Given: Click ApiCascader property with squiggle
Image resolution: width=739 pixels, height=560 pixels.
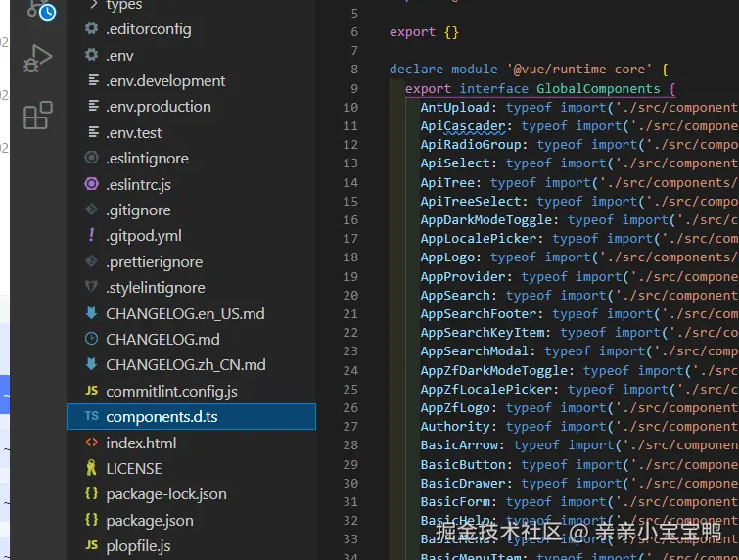Looking at the screenshot, I should pyautogui.click(x=463, y=126).
